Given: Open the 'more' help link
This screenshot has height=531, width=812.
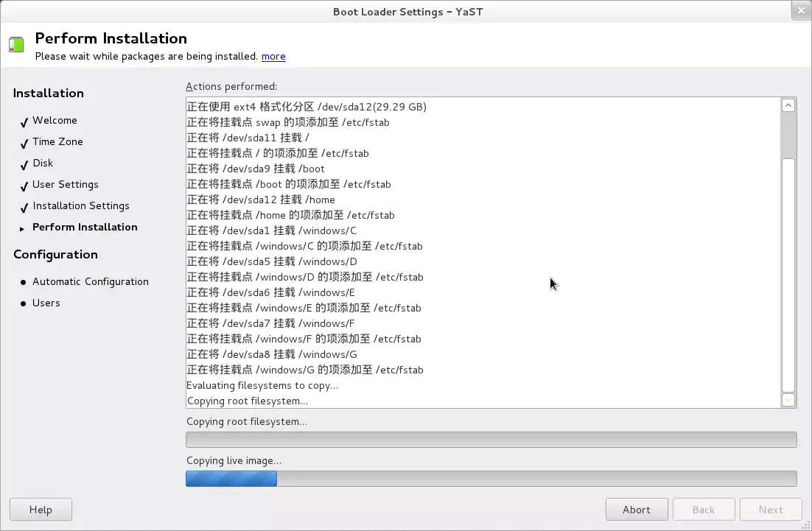Looking at the screenshot, I should click(x=273, y=57).
